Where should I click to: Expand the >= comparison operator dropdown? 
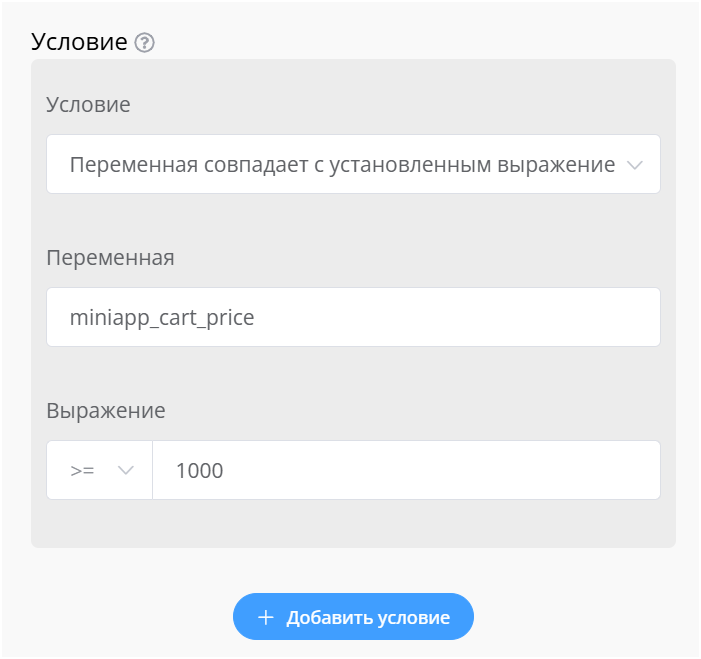click(99, 470)
